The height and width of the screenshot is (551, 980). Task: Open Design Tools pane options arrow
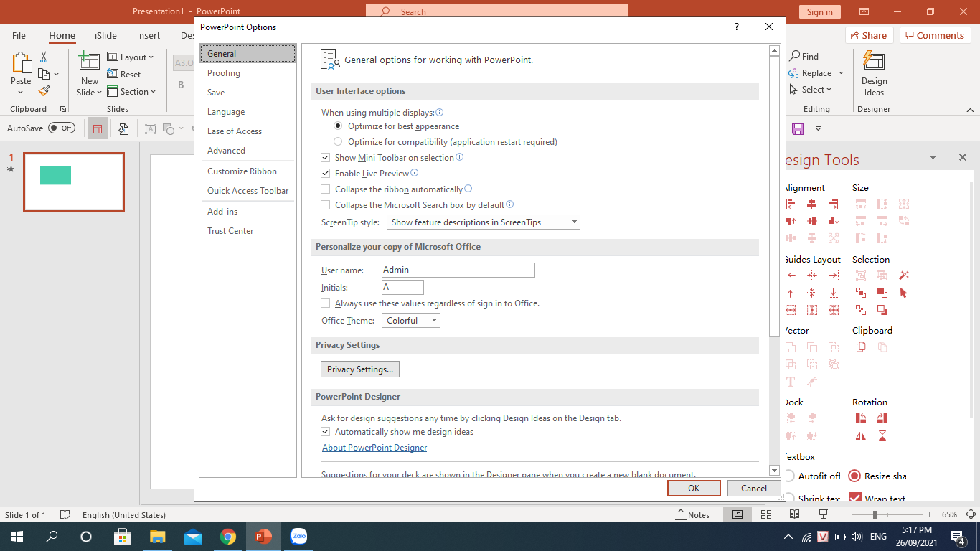(933, 158)
